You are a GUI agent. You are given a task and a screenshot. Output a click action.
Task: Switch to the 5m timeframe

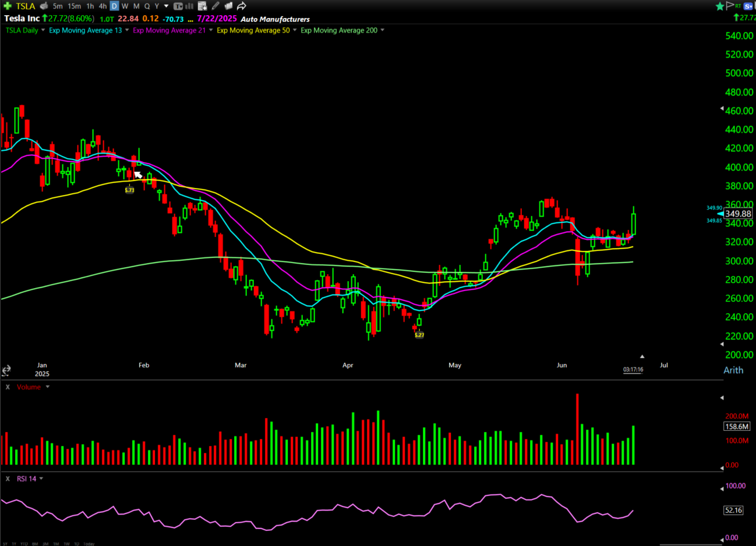point(58,6)
